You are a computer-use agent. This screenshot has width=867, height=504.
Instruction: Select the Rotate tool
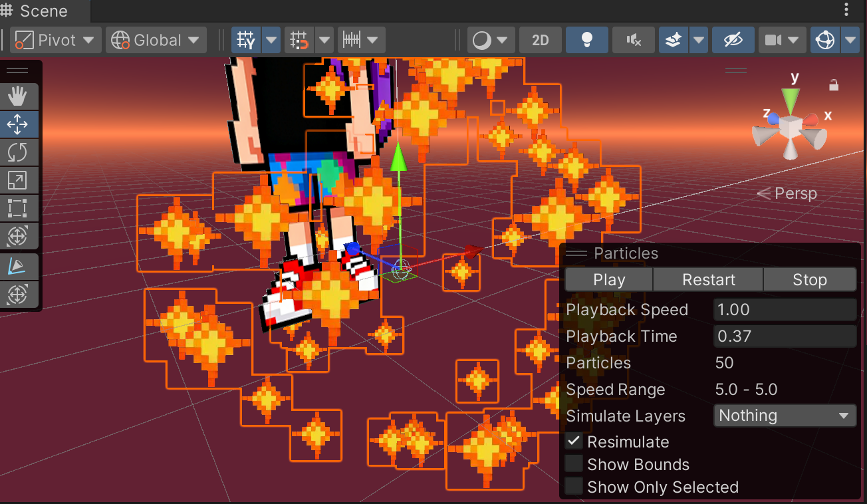tap(17, 152)
